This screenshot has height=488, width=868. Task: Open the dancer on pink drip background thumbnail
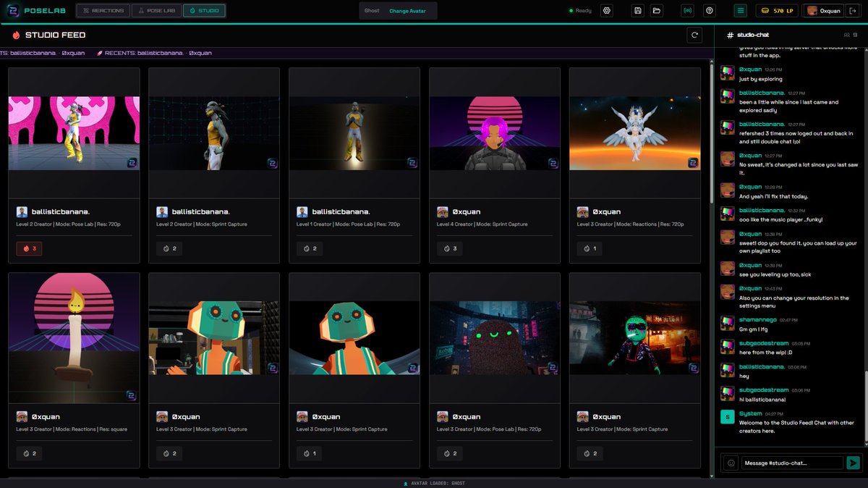pos(74,133)
